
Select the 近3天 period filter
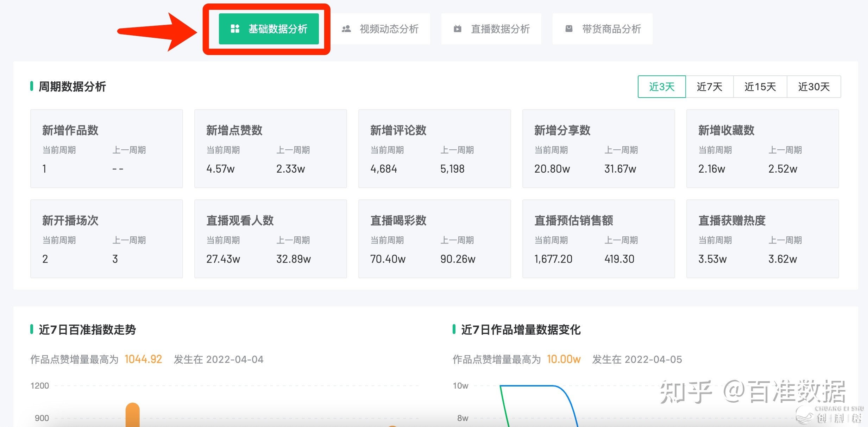point(662,87)
